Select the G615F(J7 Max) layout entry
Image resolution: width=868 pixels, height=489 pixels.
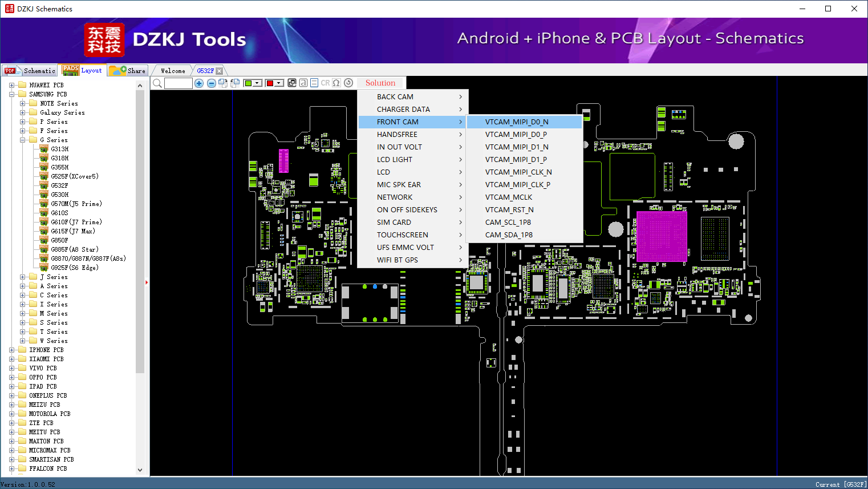pos(72,231)
